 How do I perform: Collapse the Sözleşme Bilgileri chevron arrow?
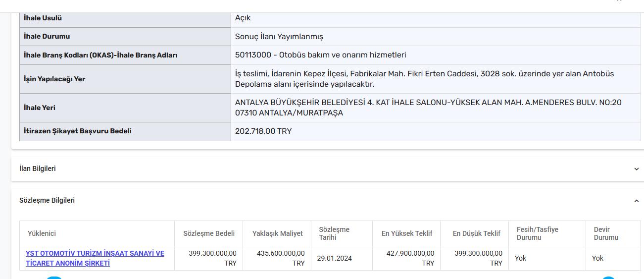[636, 201]
